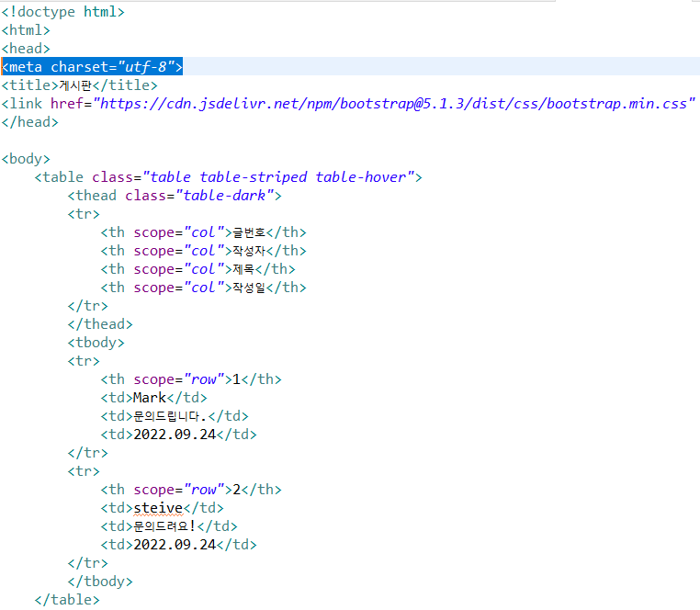This screenshot has width=700, height=610.
Task: Click the opening <tbody> tag
Action: coord(96,342)
